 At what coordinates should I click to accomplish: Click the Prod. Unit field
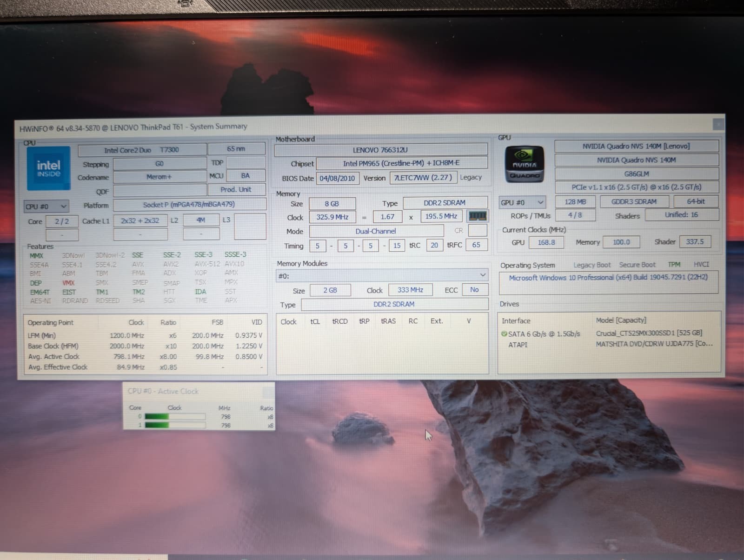click(x=236, y=189)
